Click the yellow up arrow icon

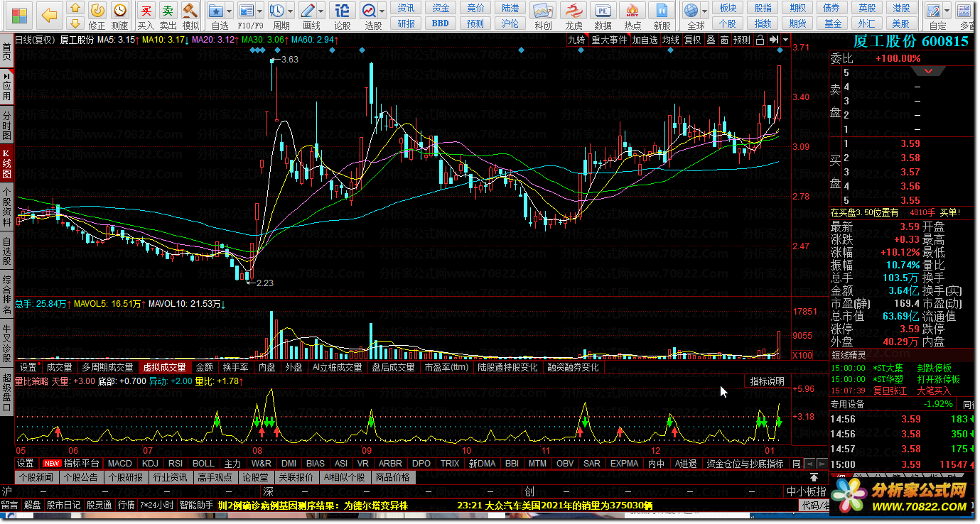click(75, 7)
